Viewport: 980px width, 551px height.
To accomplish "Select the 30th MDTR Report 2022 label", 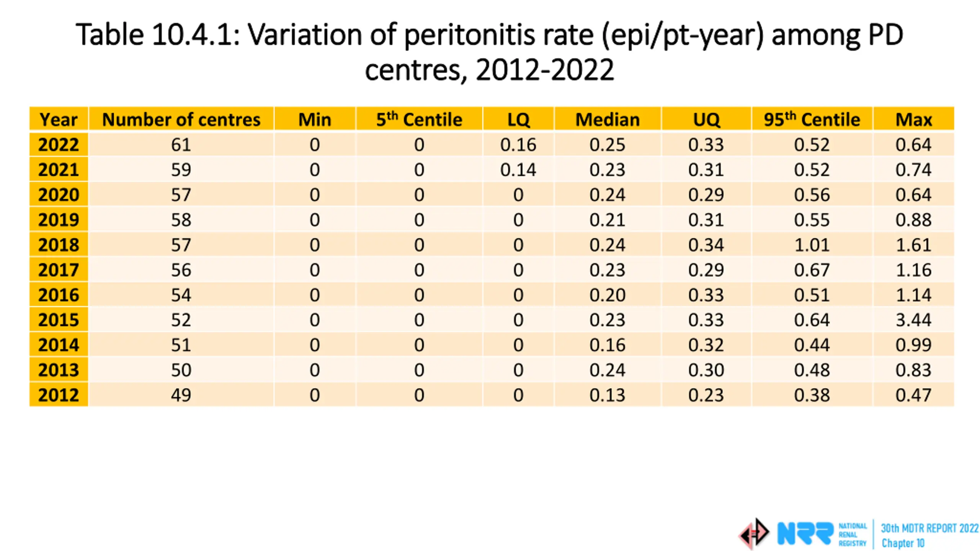I will pos(929,528).
